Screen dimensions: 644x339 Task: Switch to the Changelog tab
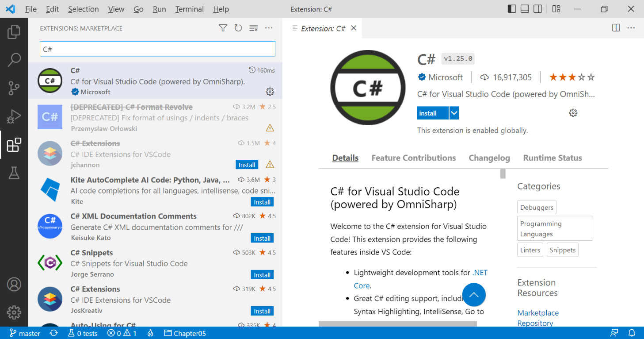click(x=489, y=158)
